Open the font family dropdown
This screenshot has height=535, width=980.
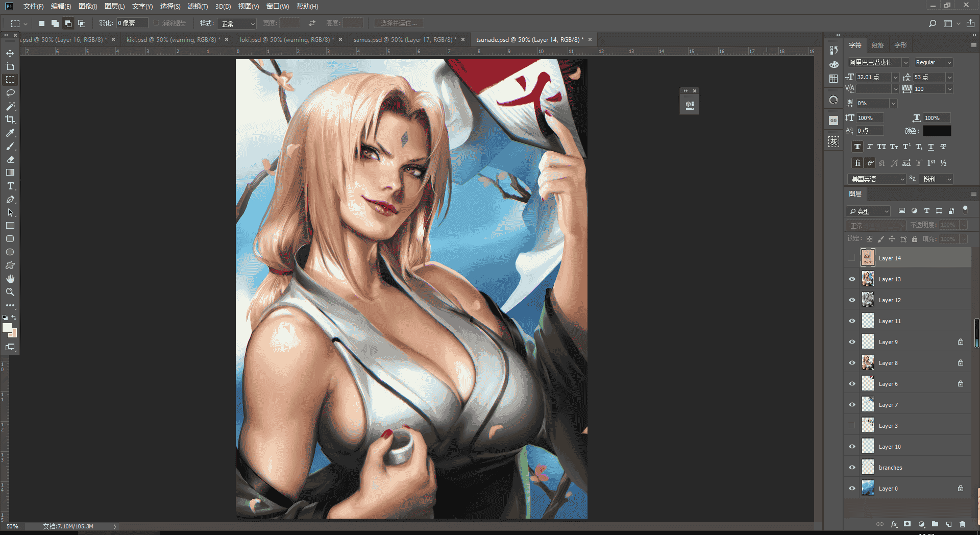[x=905, y=62]
